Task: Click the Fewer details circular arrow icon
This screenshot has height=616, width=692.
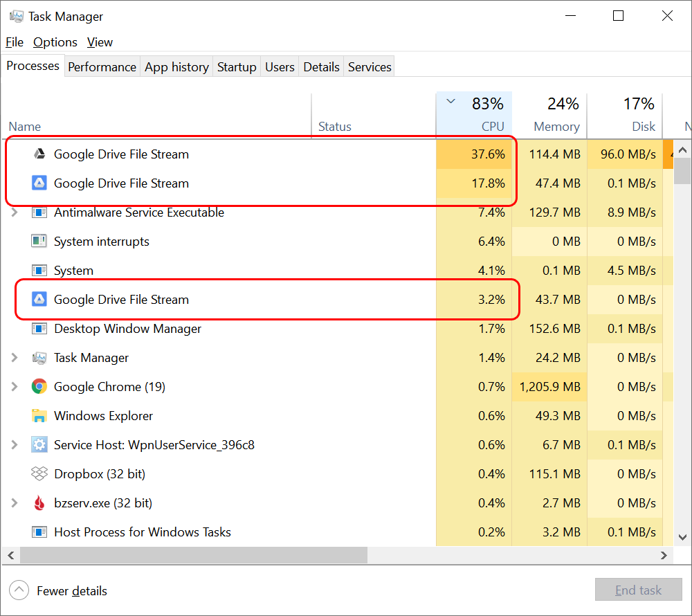Action: click(19, 590)
